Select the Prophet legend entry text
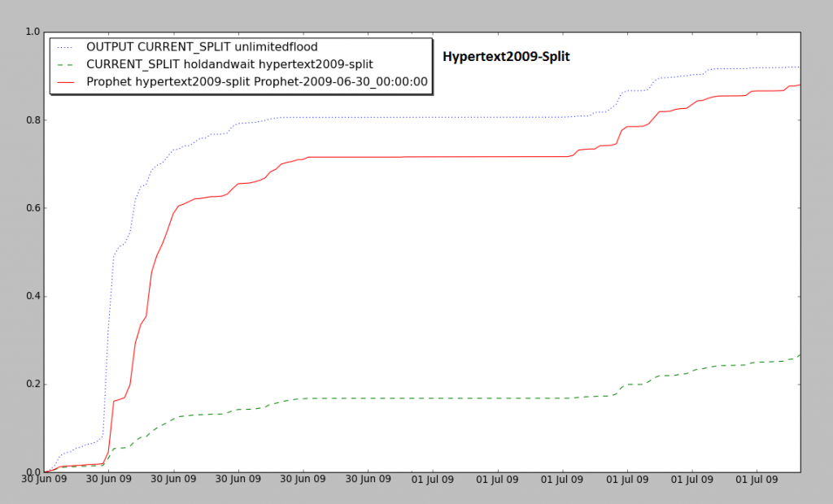The image size is (833, 504). click(257, 81)
